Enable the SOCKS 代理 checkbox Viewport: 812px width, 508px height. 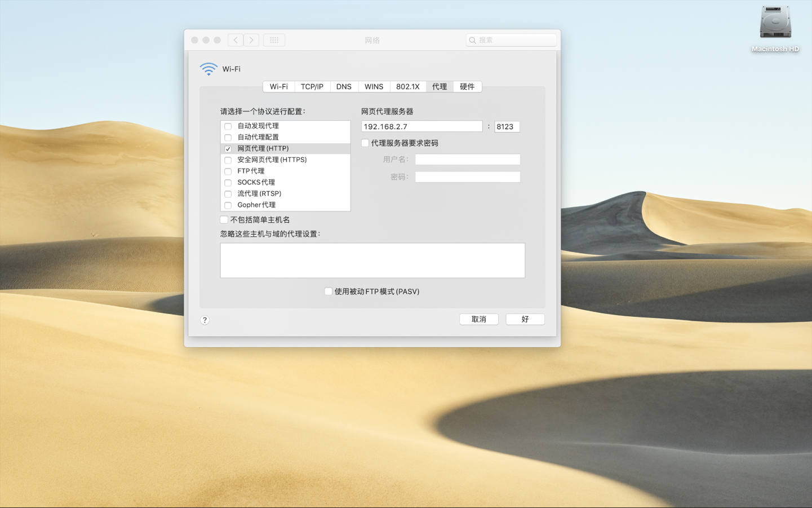click(x=228, y=182)
